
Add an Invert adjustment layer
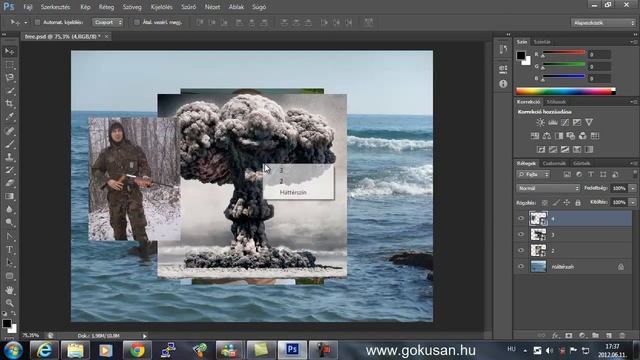[541, 149]
